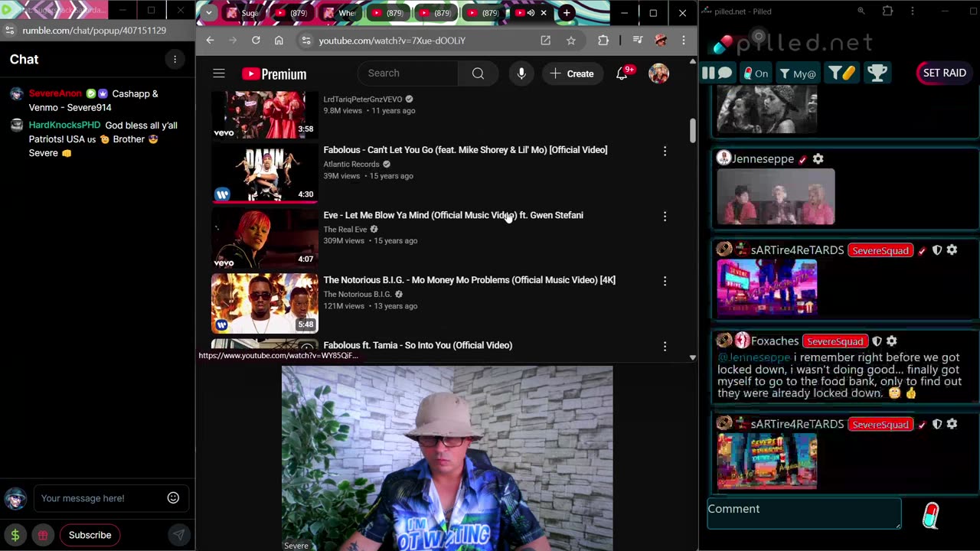Open YouTube hamburger guide menu
This screenshot has height=551, width=980.
coord(219,73)
